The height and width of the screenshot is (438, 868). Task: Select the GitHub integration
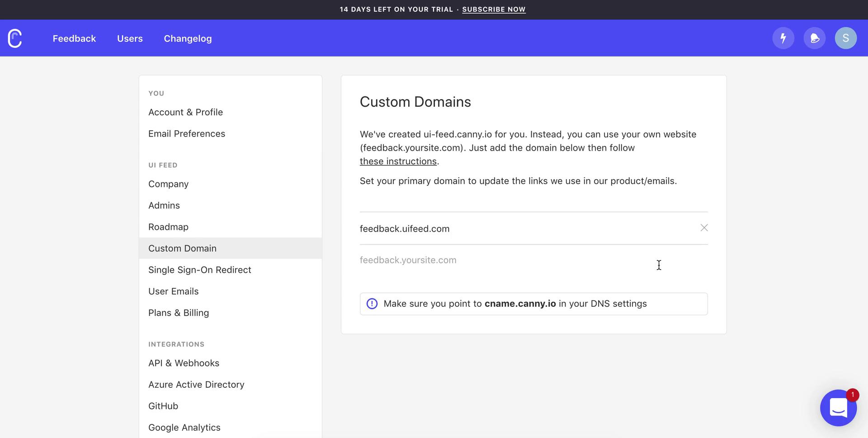pos(163,406)
